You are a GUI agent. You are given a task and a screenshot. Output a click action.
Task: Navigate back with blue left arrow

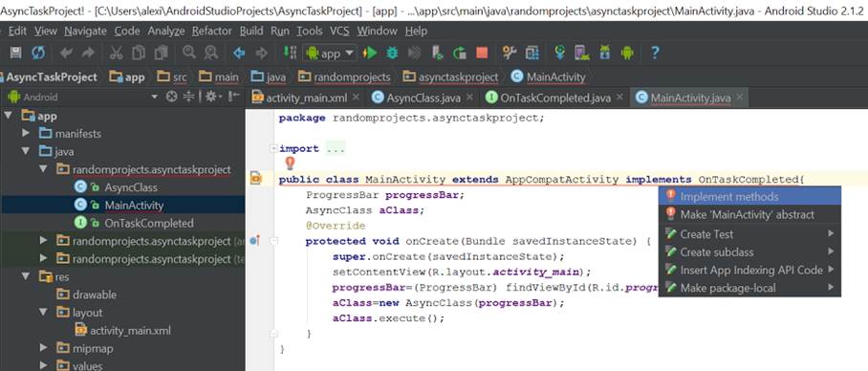(239, 53)
